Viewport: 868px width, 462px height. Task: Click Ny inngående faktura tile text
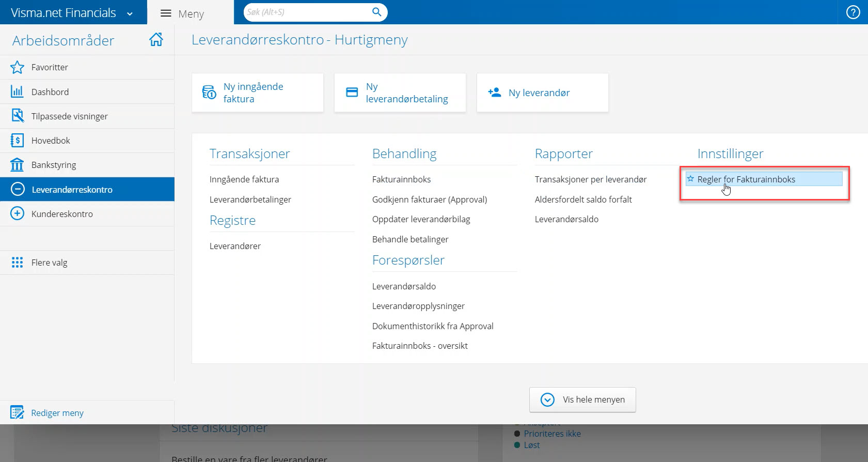pos(253,93)
